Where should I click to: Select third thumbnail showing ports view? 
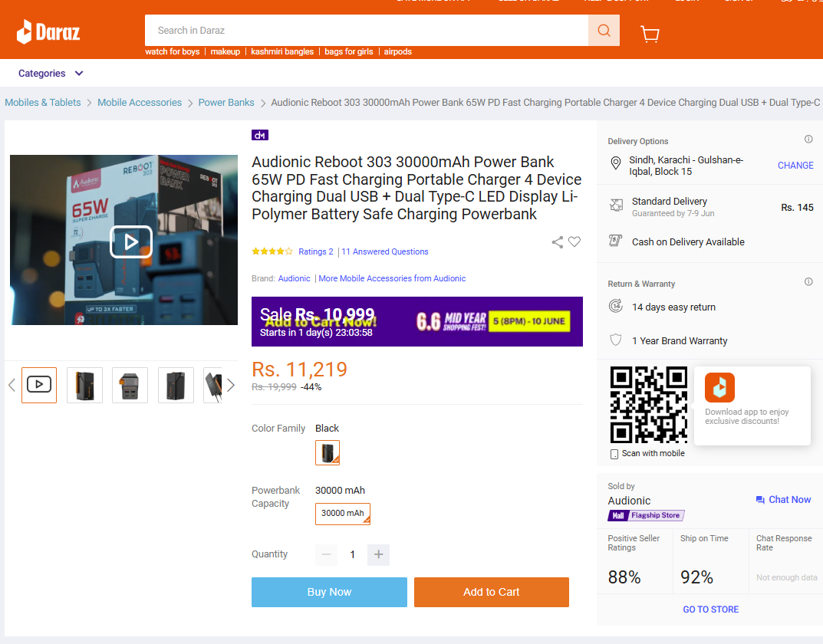(130, 386)
